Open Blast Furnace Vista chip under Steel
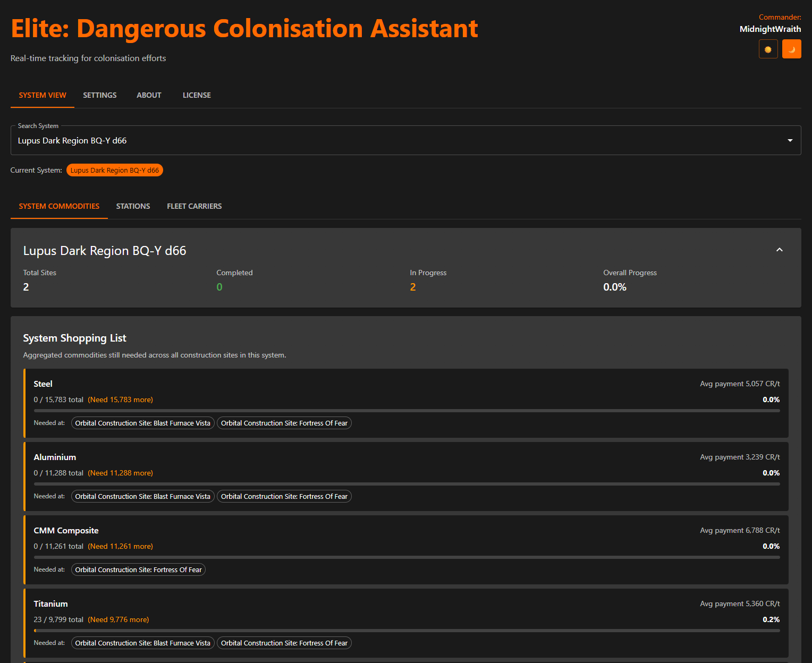Image resolution: width=812 pixels, height=663 pixels. point(142,423)
